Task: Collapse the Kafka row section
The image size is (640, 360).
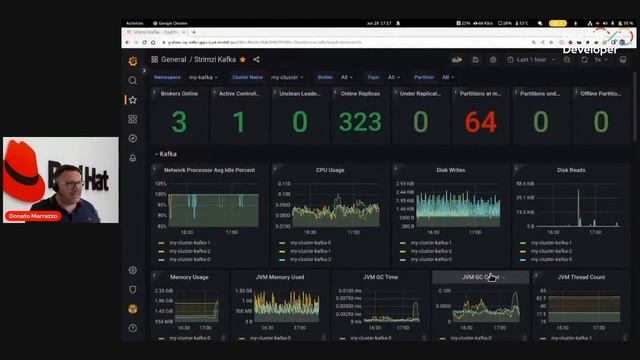Action: 166,154
